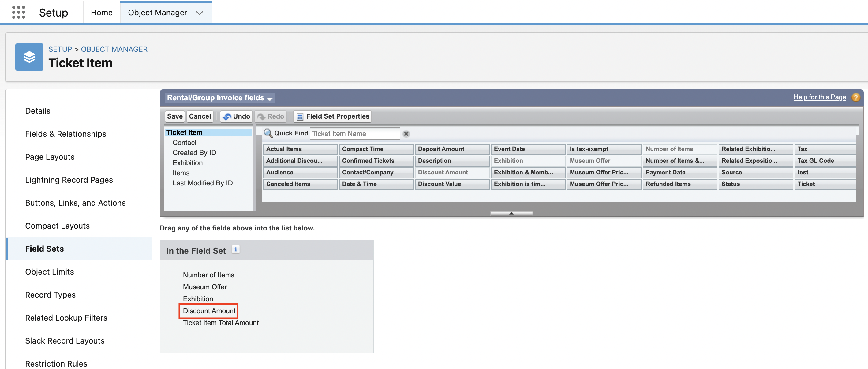Click the Undo icon
Viewport: 868px width, 369px height.
pyautogui.click(x=228, y=116)
